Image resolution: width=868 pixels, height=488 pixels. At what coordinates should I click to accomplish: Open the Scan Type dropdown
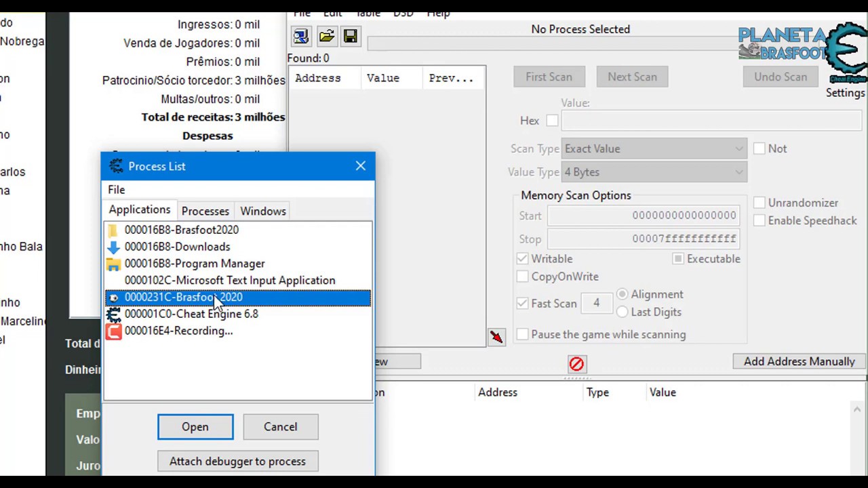click(x=654, y=148)
